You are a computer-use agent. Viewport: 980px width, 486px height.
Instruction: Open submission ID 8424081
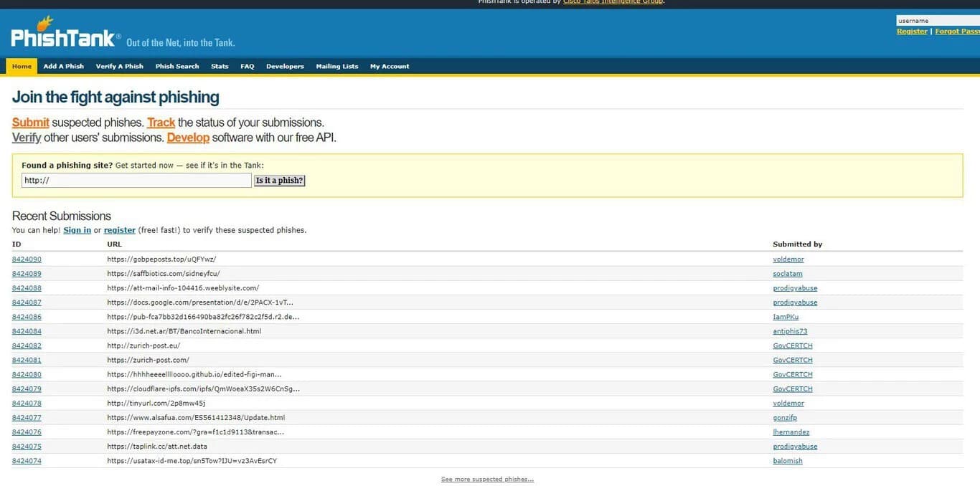[x=27, y=360]
